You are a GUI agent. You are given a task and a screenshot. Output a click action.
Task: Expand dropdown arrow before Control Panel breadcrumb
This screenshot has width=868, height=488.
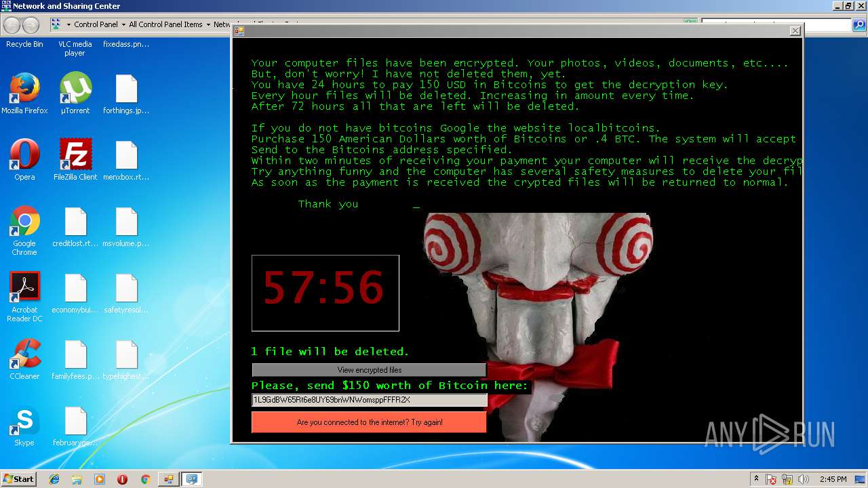(x=68, y=24)
